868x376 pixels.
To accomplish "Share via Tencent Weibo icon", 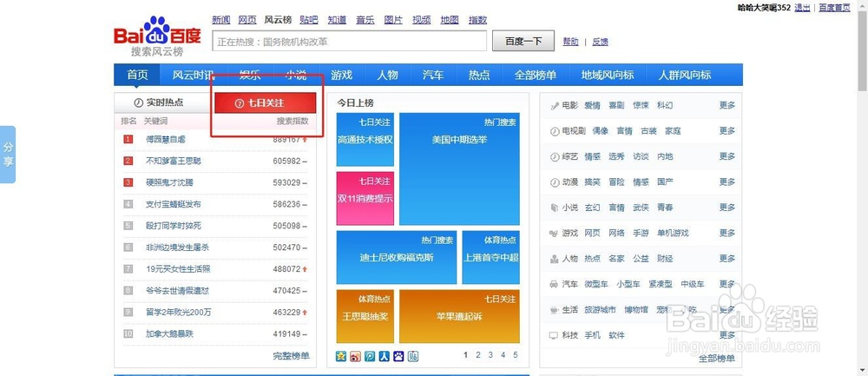I will coord(370,356).
